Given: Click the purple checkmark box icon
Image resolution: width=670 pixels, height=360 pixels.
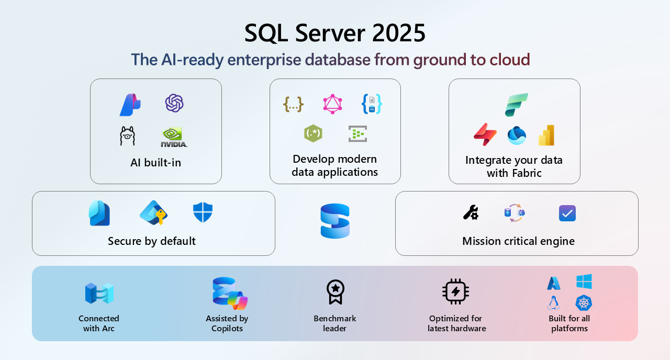Looking at the screenshot, I should (x=567, y=213).
